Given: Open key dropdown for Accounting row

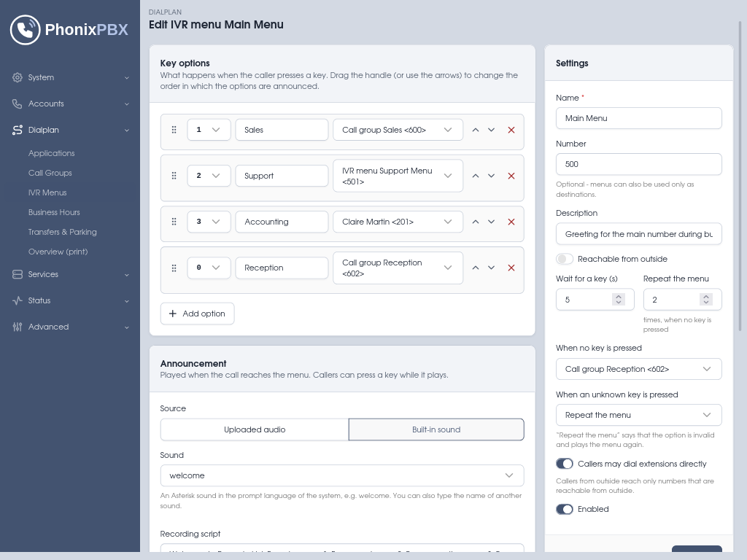Looking at the screenshot, I should [x=209, y=222].
